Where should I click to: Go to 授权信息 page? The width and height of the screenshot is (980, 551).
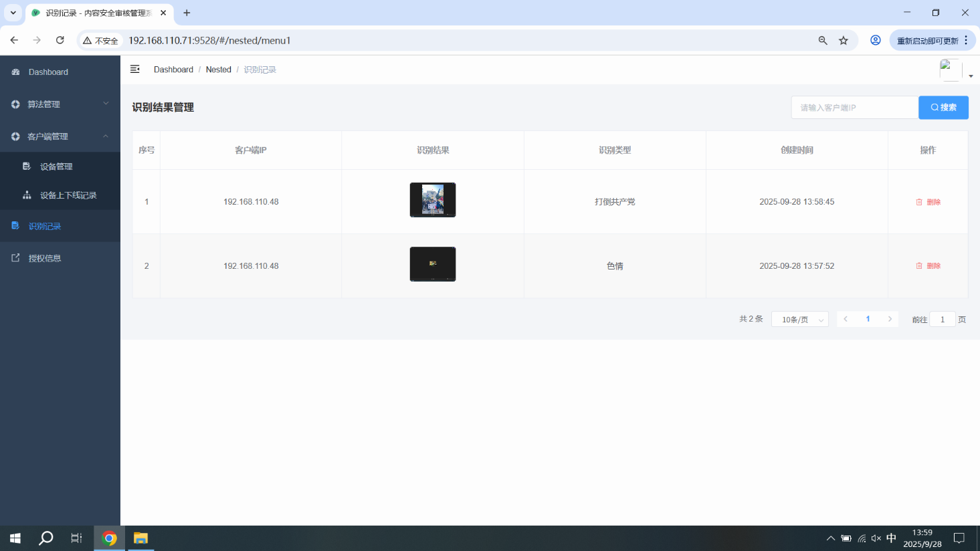click(45, 258)
